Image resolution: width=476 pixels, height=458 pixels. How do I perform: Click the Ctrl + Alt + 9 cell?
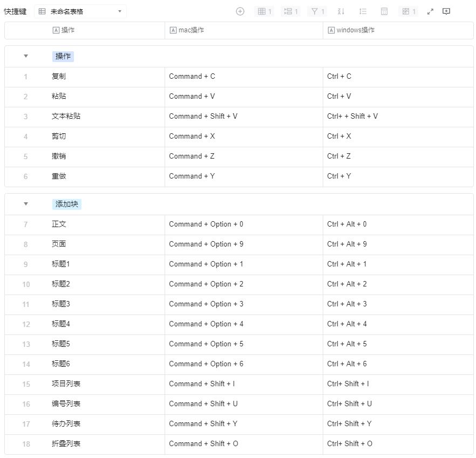point(398,244)
